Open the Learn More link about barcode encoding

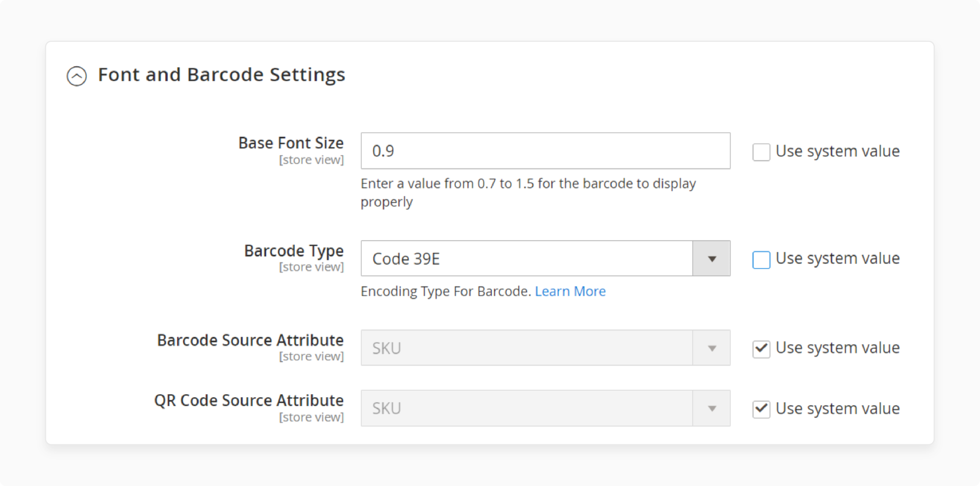tap(570, 291)
